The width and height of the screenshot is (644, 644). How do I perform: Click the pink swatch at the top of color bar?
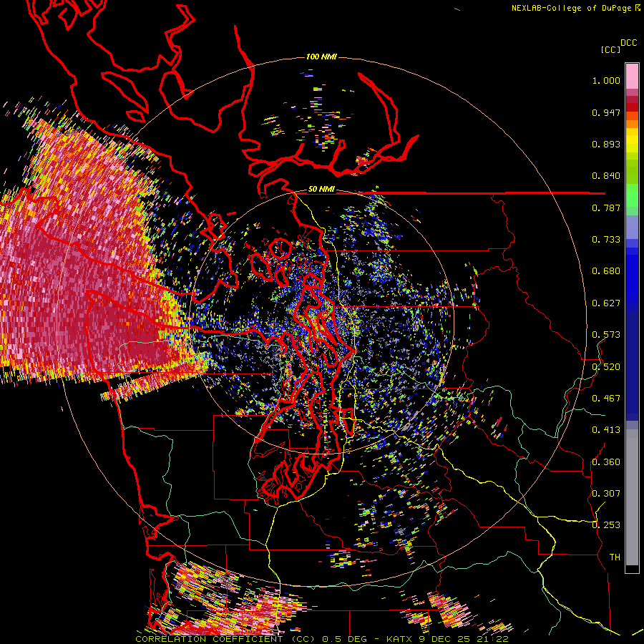pyautogui.click(x=632, y=76)
